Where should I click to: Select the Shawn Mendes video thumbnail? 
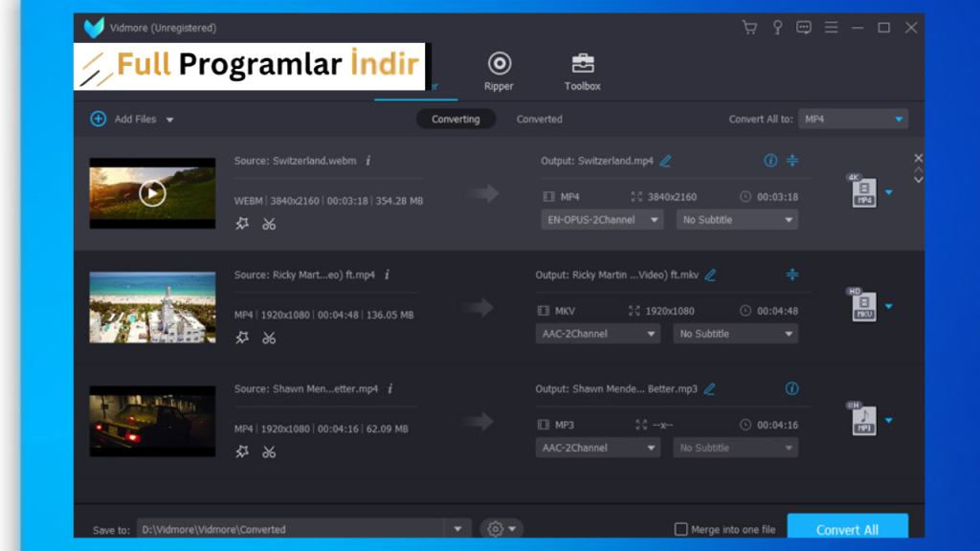click(x=152, y=421)
